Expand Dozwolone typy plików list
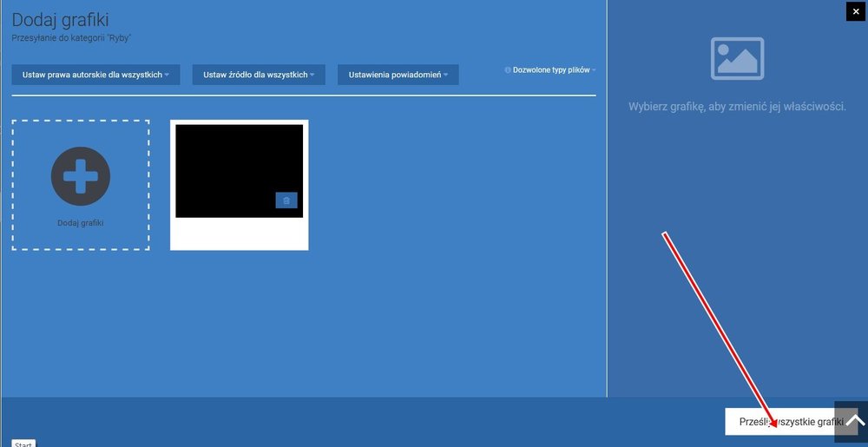The width and height of the screenshot is (868, 447). pyautogui.click(x=554, y=70)
